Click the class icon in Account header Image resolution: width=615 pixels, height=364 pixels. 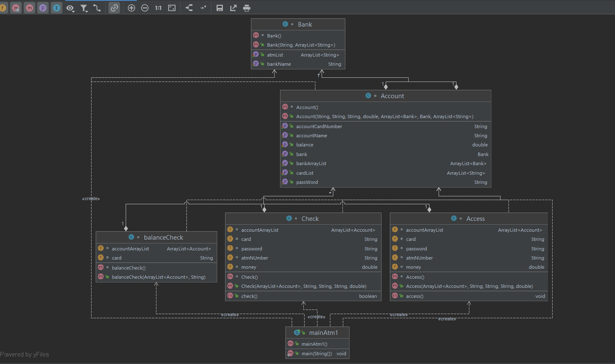[x=368, y=96]
